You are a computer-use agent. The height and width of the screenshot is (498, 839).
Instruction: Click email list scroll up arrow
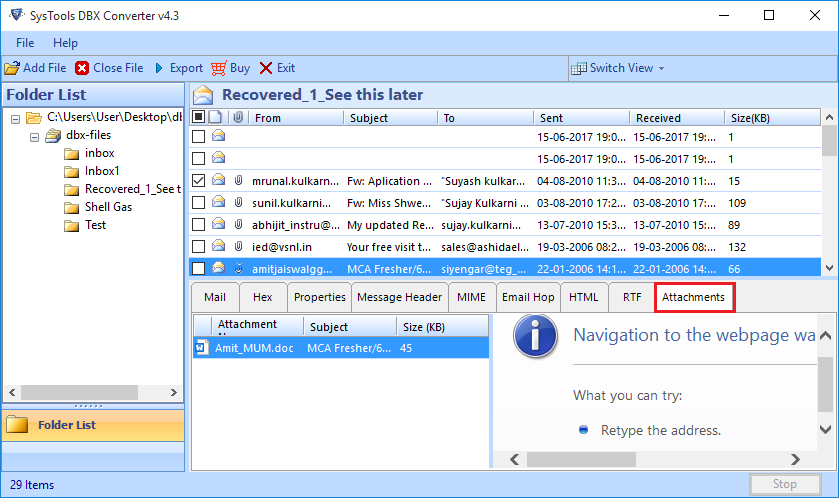[x=829, y=117]
